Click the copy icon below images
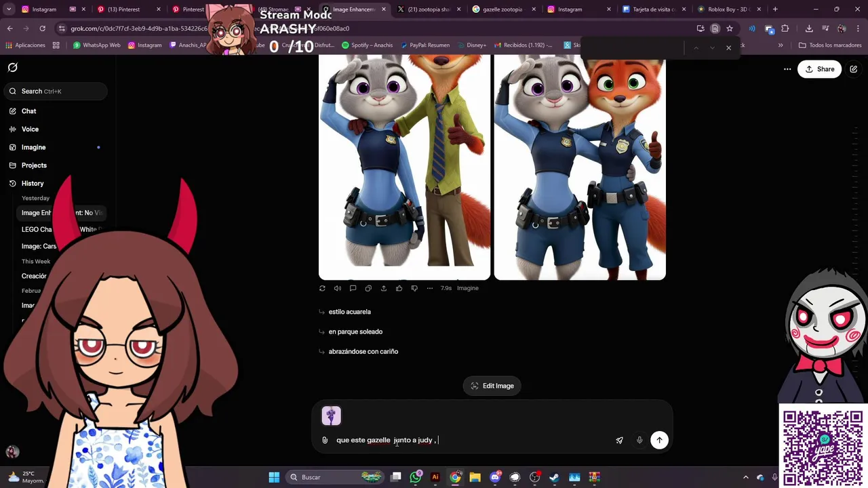This screenshot has height=488, width=868. click(368, 288)
